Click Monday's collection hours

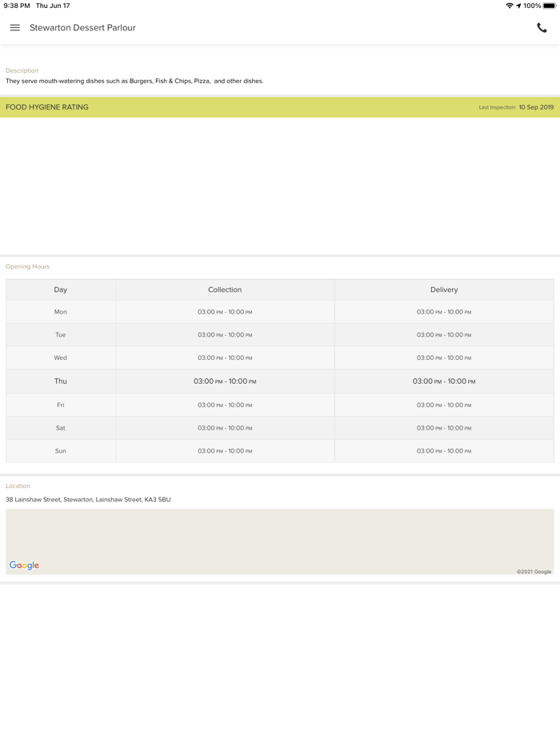pos(225,312)
